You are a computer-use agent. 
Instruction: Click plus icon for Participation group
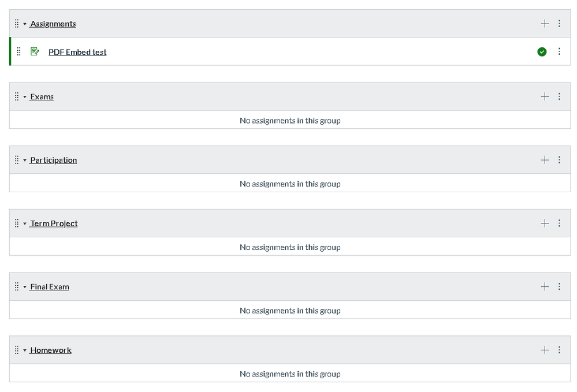coord(545,160)
